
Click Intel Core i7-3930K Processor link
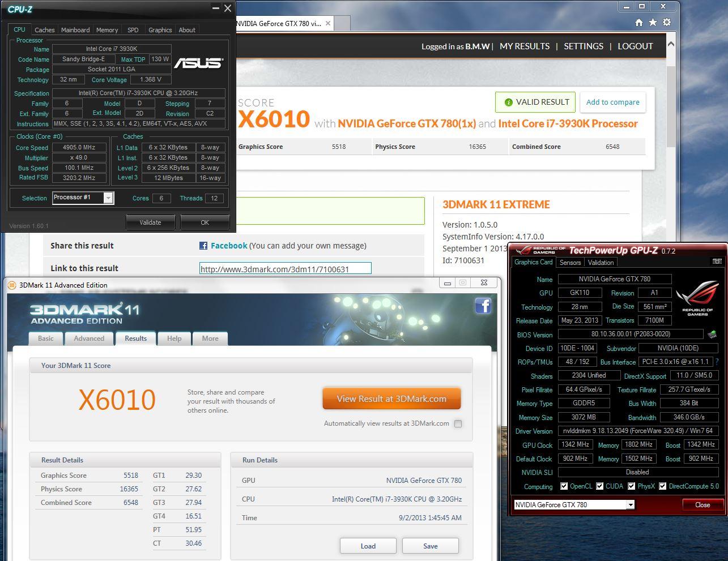[x=568, y=123]
